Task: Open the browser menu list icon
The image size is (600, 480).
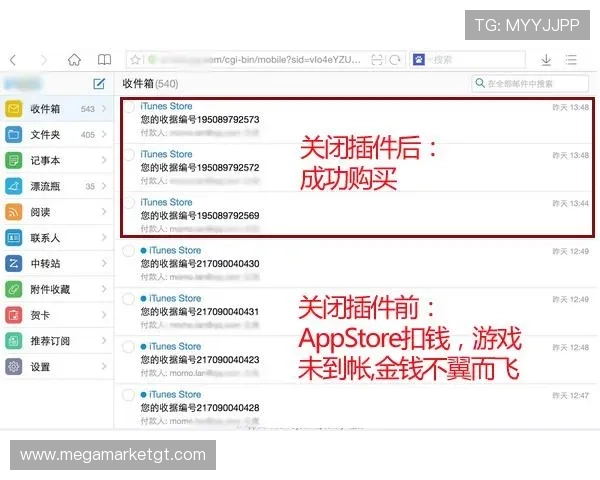Action: [x=571, y=60]
